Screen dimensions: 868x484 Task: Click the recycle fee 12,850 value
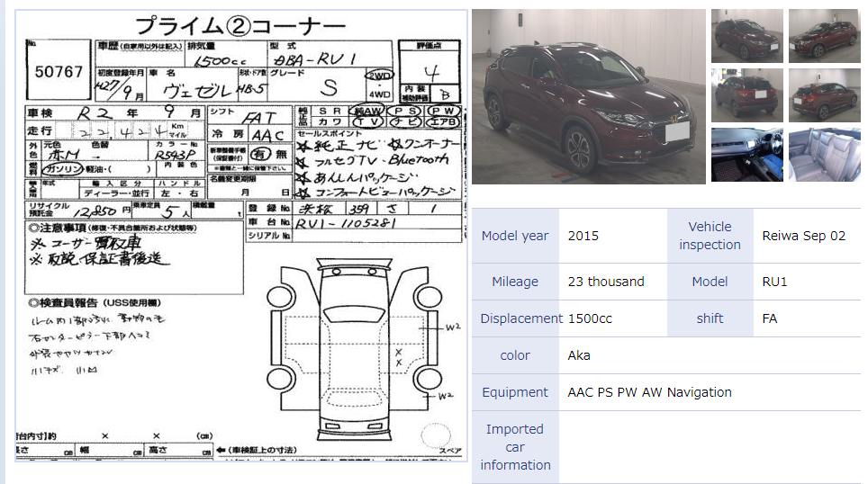point(95,211)
